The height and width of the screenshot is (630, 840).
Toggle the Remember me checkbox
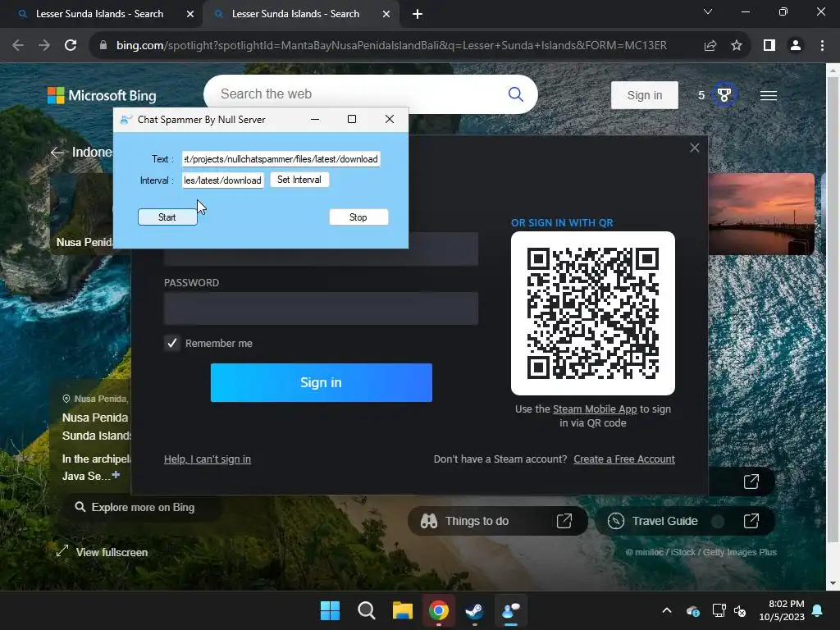click(x=172, y=343)
